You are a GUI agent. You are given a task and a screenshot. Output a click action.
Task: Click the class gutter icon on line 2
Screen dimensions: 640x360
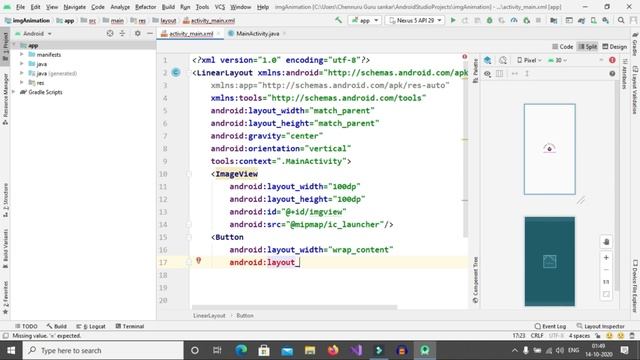click(x=176, y=72)
